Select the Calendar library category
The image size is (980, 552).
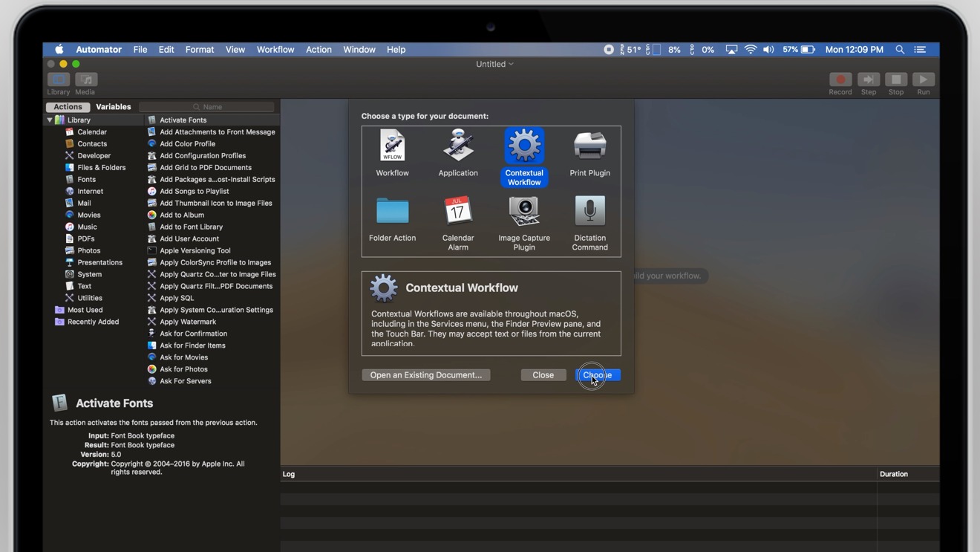[x=92, y=131]
